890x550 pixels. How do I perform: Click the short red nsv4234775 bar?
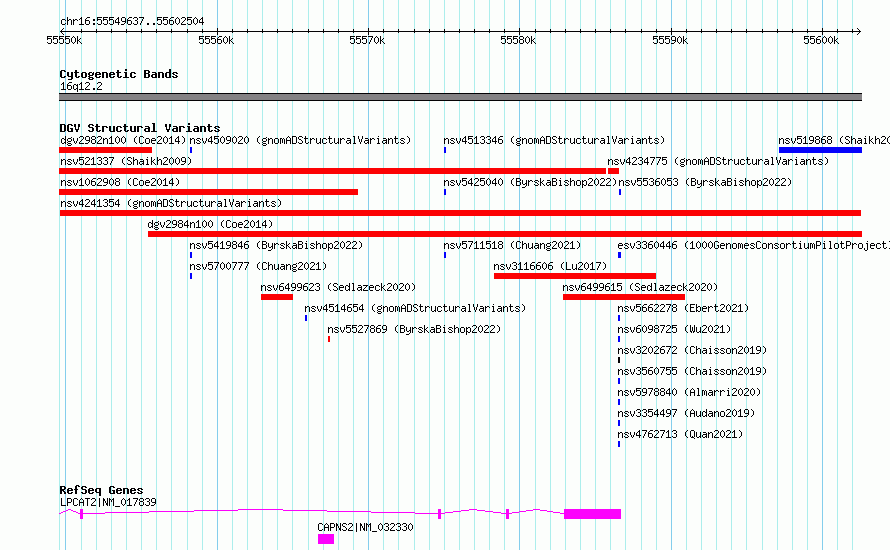click(x=614, y=171)
